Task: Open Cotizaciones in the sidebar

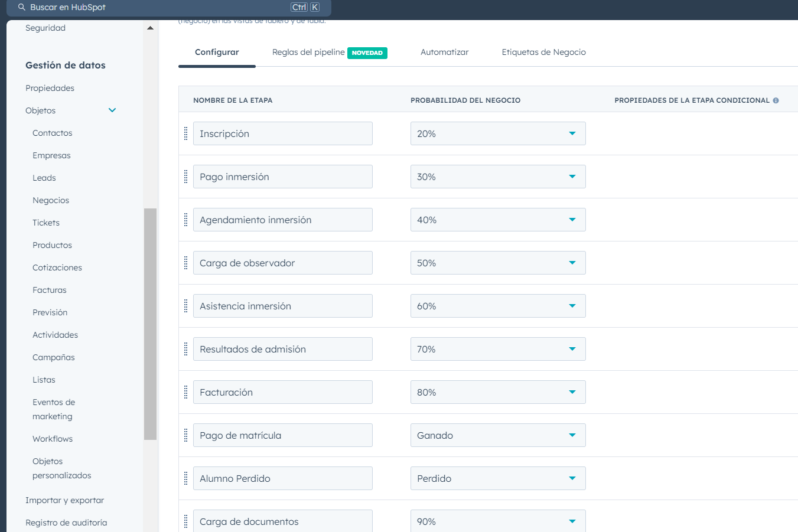Action: pyautogui.click(x=57, y=267)
